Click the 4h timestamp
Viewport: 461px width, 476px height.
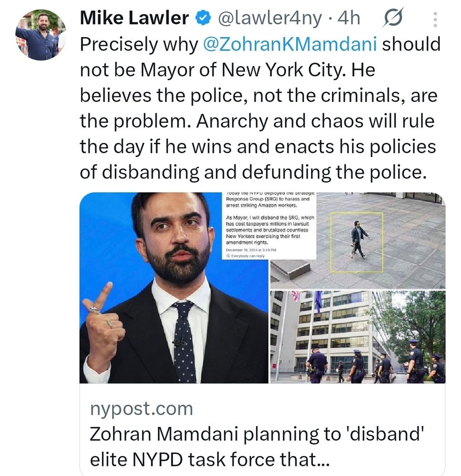click(x=349, y=18)
